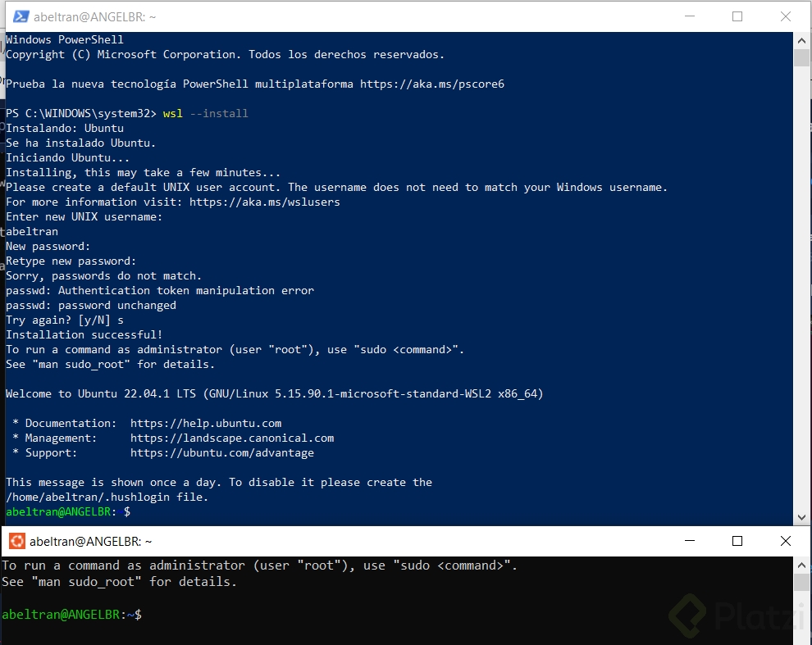Viewport: 812px width, 645px height.
Task: Click the 'Instalando: Ubuntu' line
Action: pos(65,128)
